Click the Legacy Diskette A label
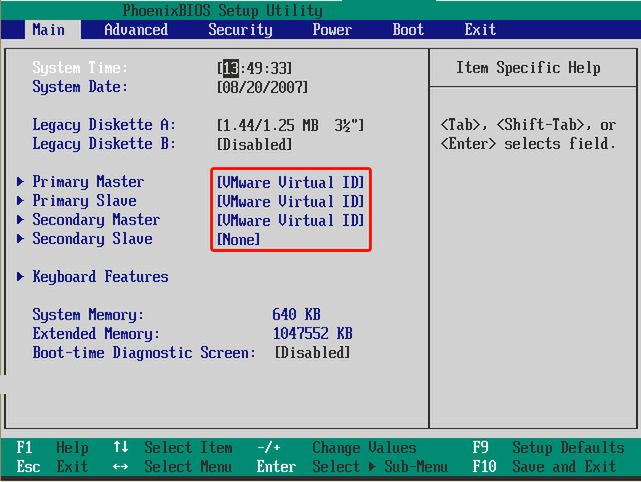This screenshot has width=641, height=482. click(x=104, y=125)
